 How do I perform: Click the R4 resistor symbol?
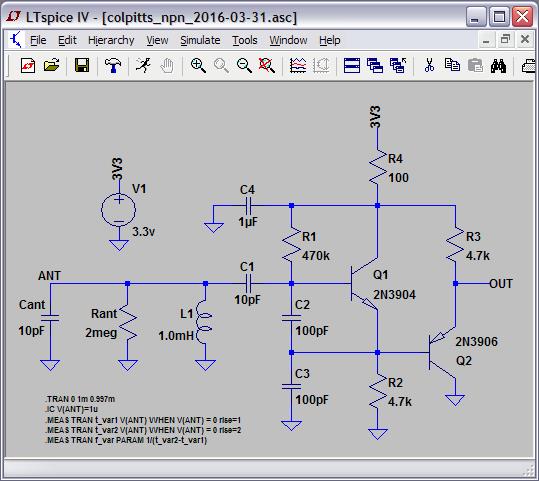coord(378,167)
